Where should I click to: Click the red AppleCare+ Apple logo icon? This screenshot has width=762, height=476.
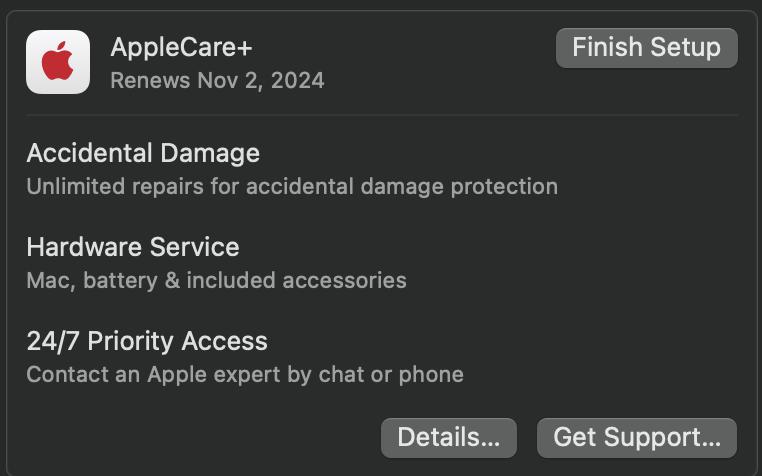57,62
